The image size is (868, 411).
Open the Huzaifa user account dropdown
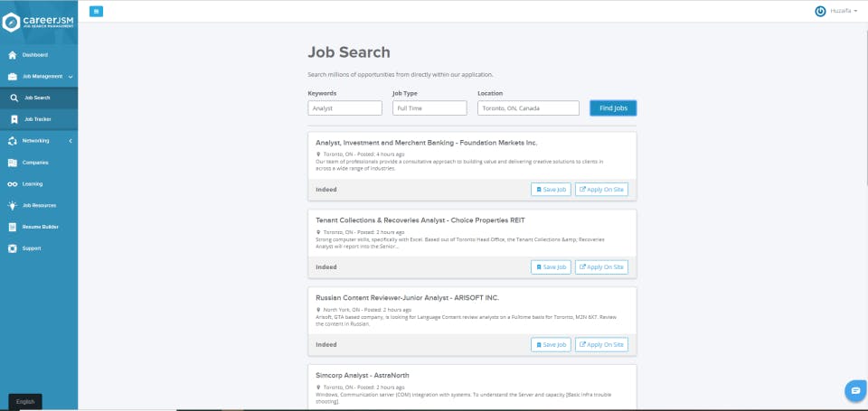[836, 11]
